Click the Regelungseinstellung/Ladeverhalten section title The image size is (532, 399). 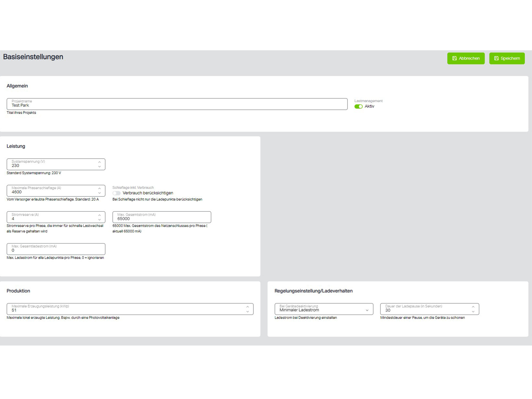coord(314,291)
